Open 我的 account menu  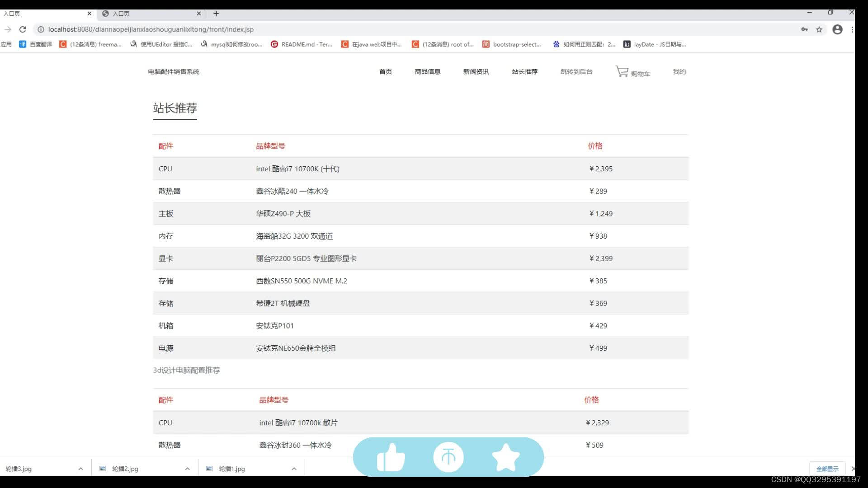pos(679,71)
